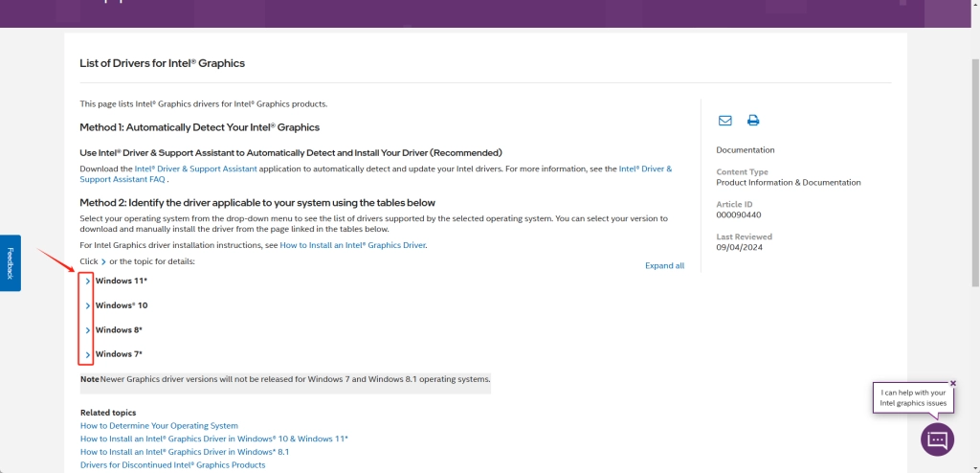
Task: Open Intel Driver & Support Assistant link
Action: pos(195,169)
